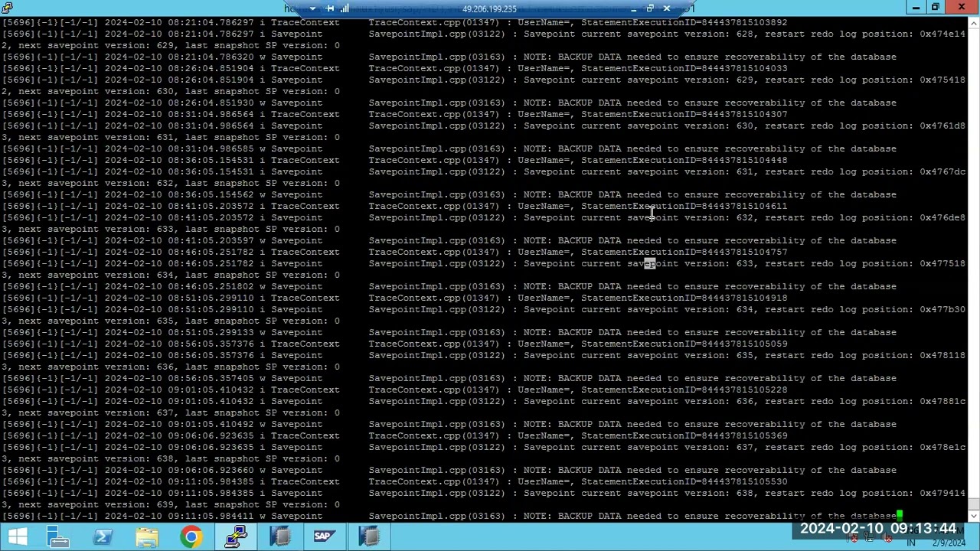Open Google Chrome from the taskbar
The width and height of the screenshot is (980, 551).
tap(191, 536)
